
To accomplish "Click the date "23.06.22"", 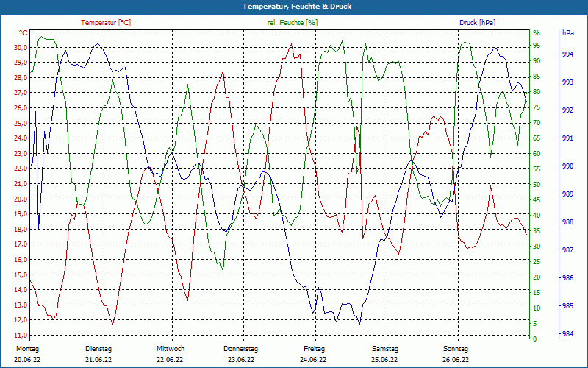I will tap(241, 360).
